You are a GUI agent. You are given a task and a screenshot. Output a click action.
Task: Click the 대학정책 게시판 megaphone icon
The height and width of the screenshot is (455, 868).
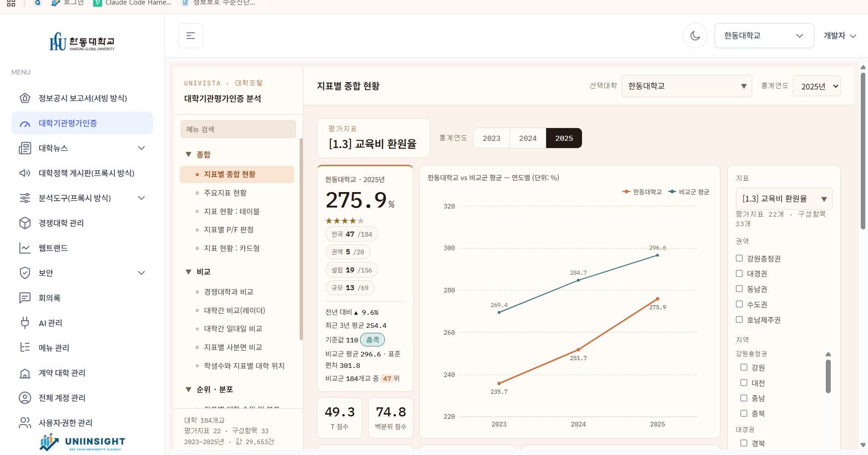[25, 173]
